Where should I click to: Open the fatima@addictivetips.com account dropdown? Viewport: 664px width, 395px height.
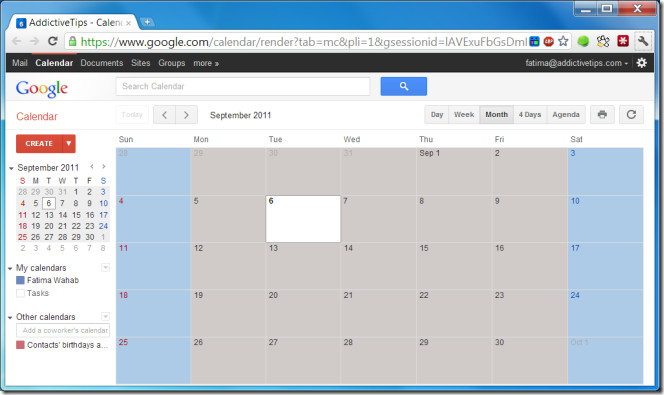(576, 63)
